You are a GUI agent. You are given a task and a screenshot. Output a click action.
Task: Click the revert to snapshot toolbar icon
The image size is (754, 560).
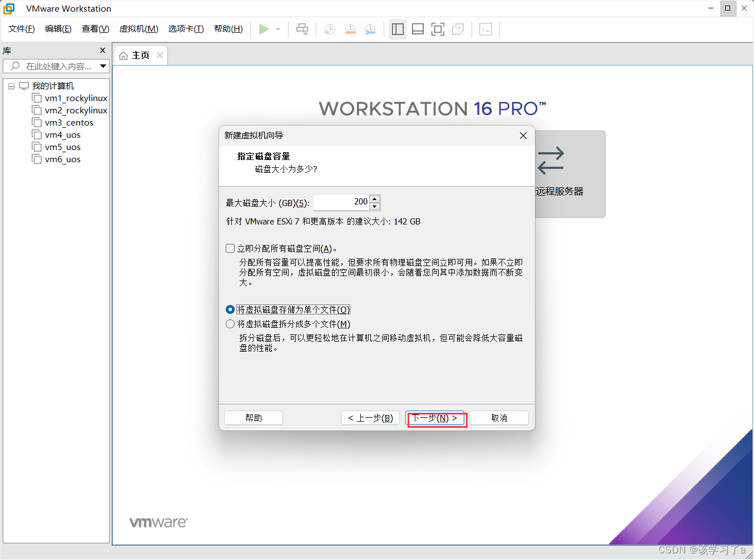coord(350,29)
